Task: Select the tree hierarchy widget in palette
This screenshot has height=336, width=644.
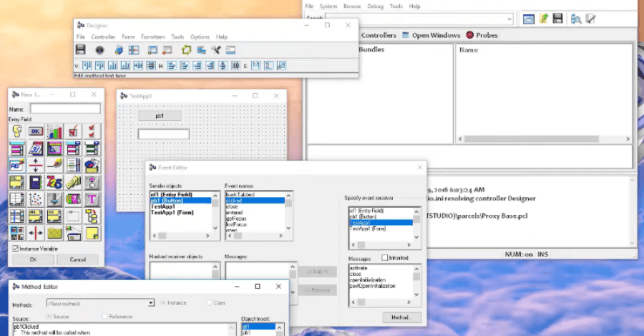Action: pyautogui.click(x=92, y=216)
